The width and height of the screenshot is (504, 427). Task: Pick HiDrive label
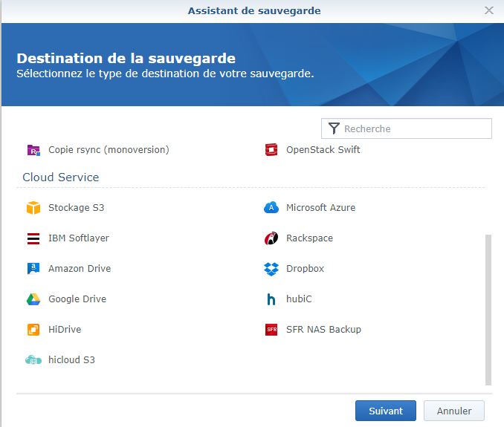65,330
